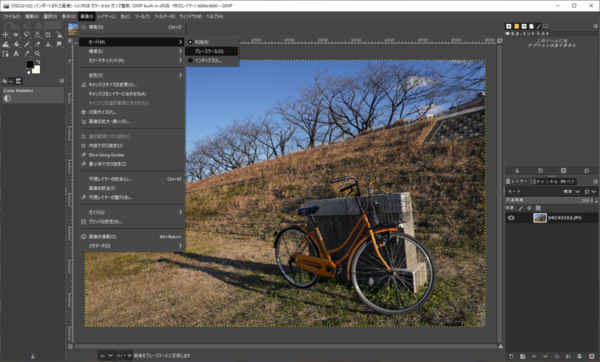Open tab configuration menu for right tool options dock
The width and height of the screenshot is (600, 362).
point(595,26)
